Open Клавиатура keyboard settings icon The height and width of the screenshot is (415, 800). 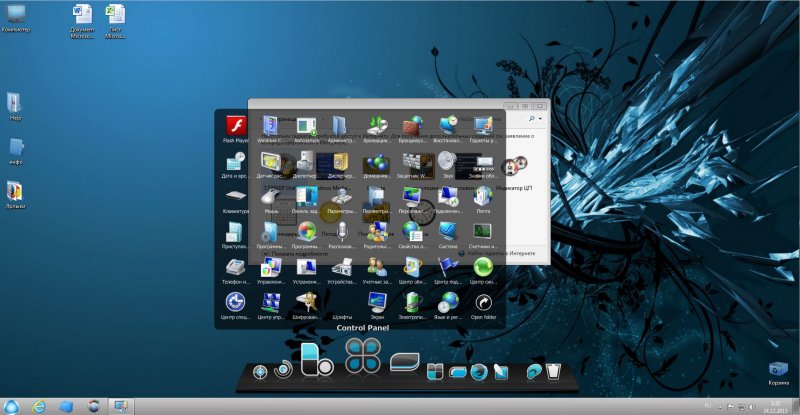(x=236, y=196)
